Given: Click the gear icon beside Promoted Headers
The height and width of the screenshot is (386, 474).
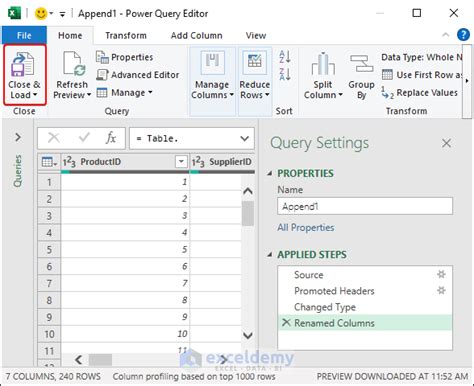Looking at the screenshot, I should point(441,290).
